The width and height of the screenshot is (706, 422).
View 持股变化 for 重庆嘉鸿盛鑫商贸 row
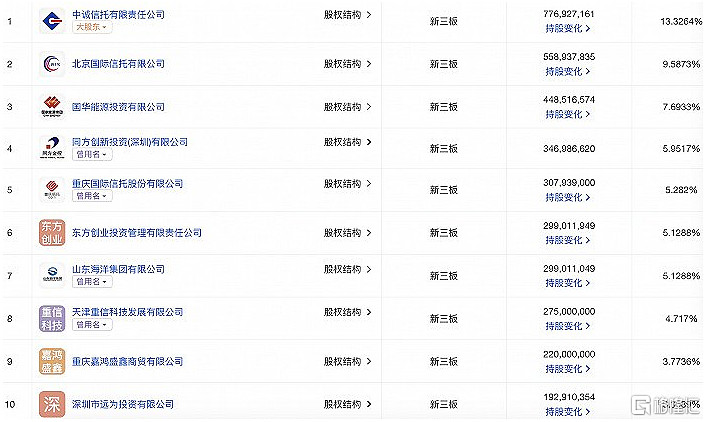pos(567,369)
